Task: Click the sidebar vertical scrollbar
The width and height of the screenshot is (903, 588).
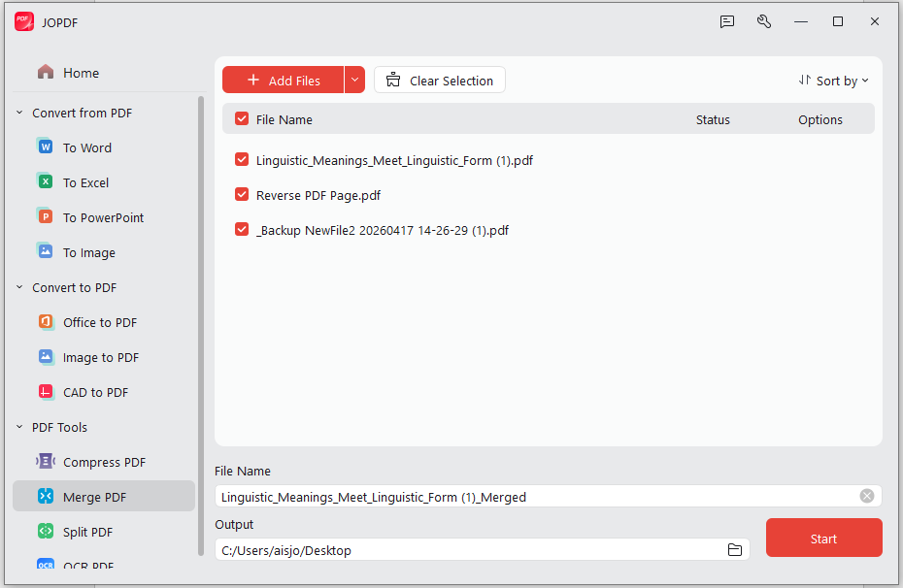Action: (201, 325)
